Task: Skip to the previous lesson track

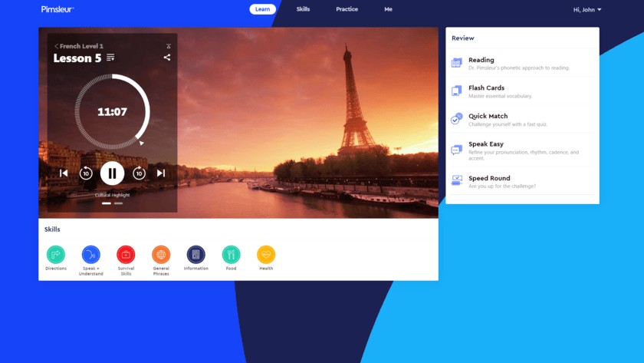Action: pos(64,173)
